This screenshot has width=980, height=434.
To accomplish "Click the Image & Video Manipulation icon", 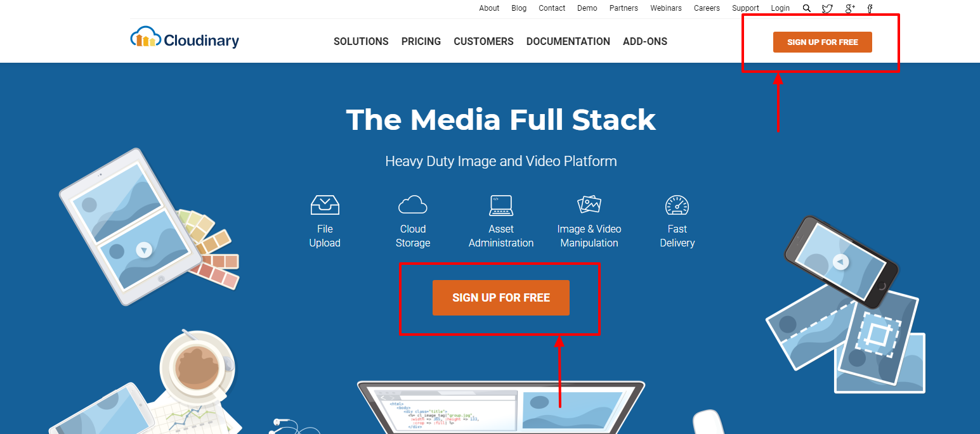I will 589,205.
